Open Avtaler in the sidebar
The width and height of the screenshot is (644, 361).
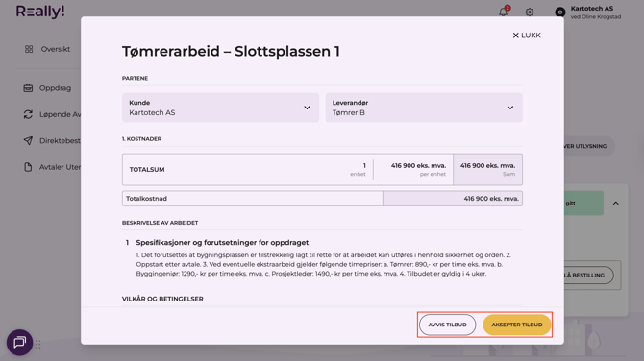(60, 167)
